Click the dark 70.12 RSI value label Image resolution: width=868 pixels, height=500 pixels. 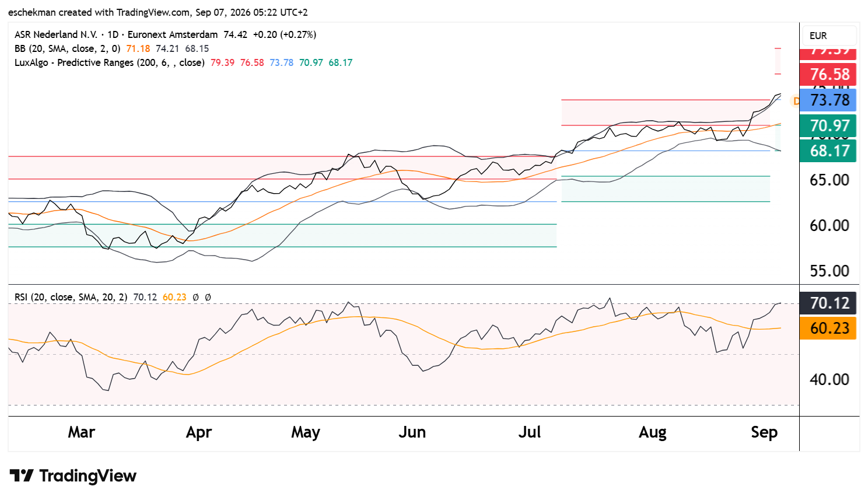pos(828,303)
